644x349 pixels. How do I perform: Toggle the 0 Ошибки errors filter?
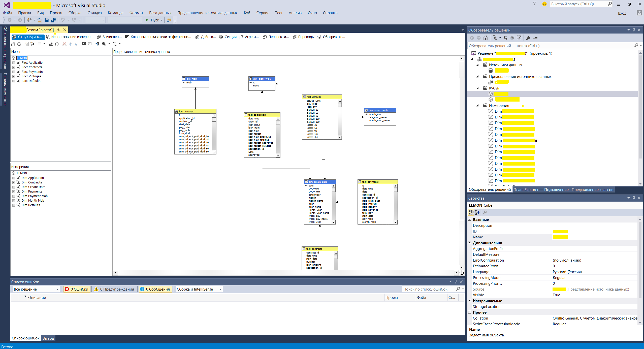click(76, 289)
